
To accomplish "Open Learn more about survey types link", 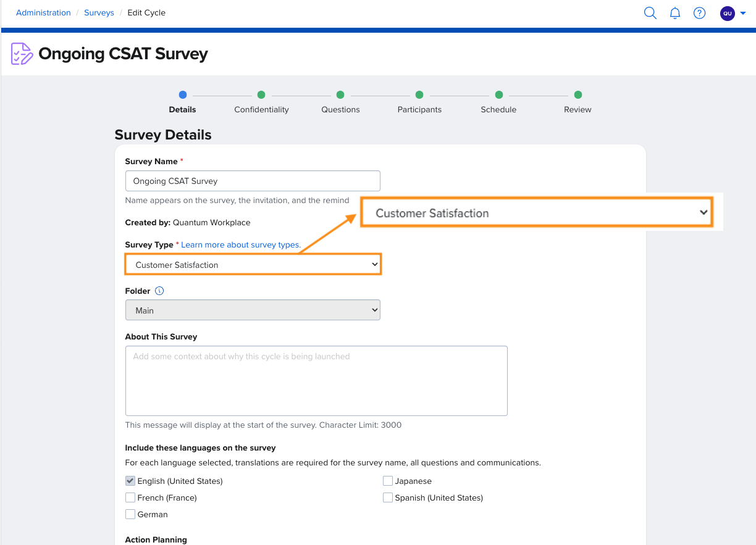I will (x=241, y=245).
